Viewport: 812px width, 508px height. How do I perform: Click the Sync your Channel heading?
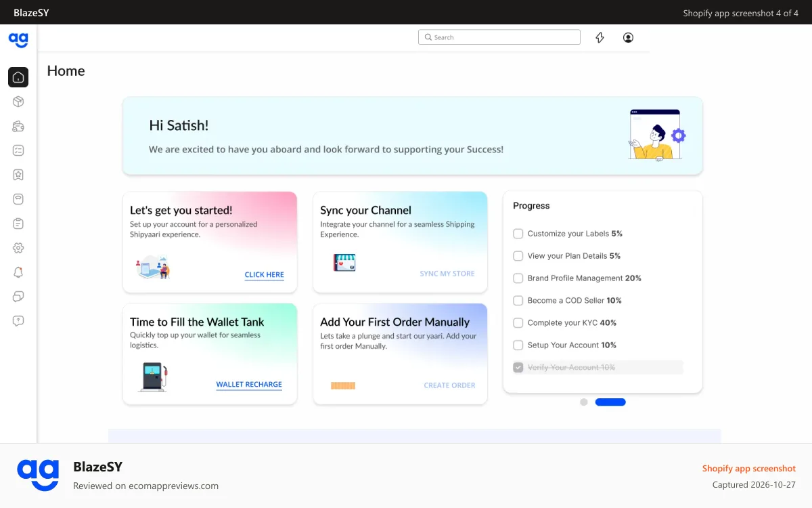click(366, 210)
